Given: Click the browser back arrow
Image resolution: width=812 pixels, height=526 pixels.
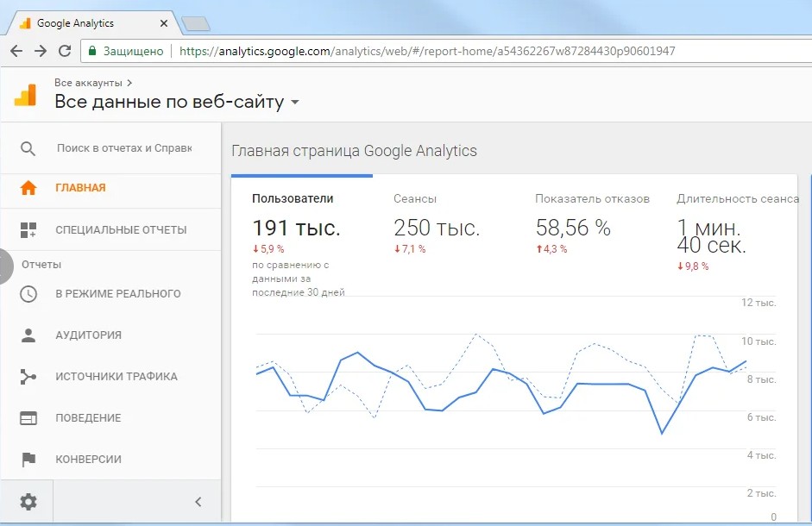Looking at the screenshot, I should [x=16, y=51].
